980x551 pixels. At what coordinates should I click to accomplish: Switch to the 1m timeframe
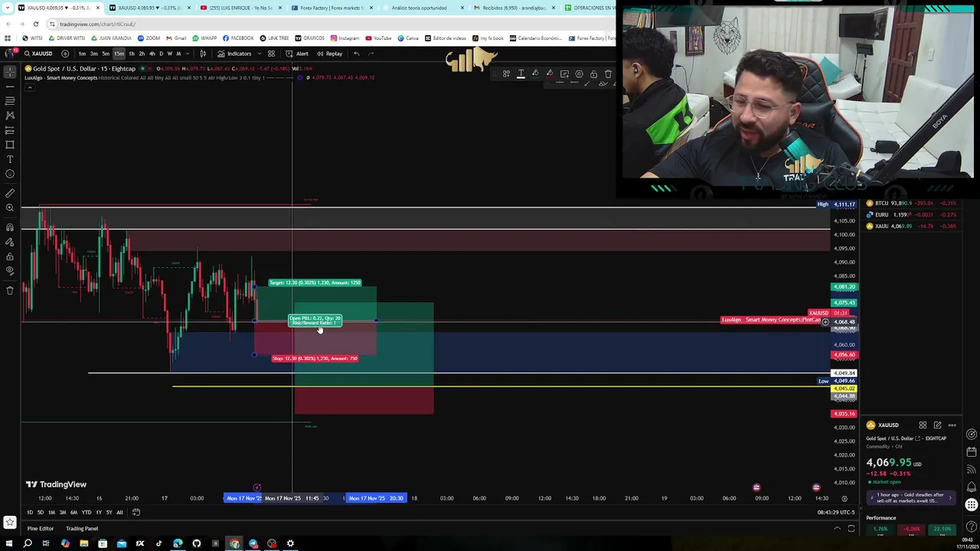pyautogui.click(x=82, y=54)
